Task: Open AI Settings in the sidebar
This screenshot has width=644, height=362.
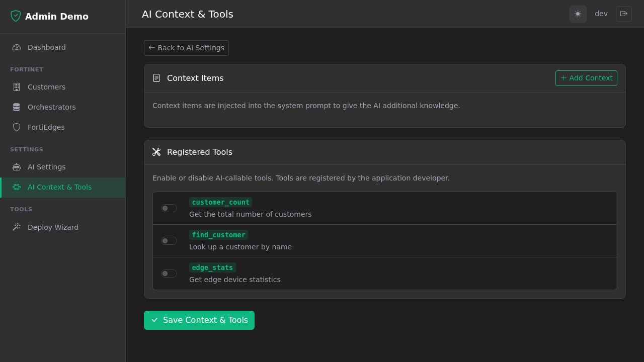Action: [x=62, y=167]
